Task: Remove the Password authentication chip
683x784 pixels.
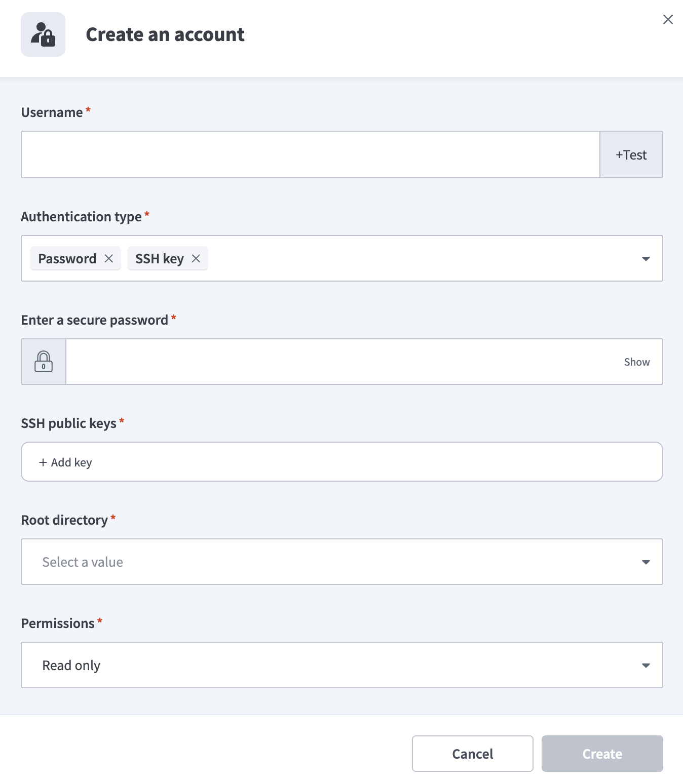Action: pyautogui.click(x=108, y=258)
